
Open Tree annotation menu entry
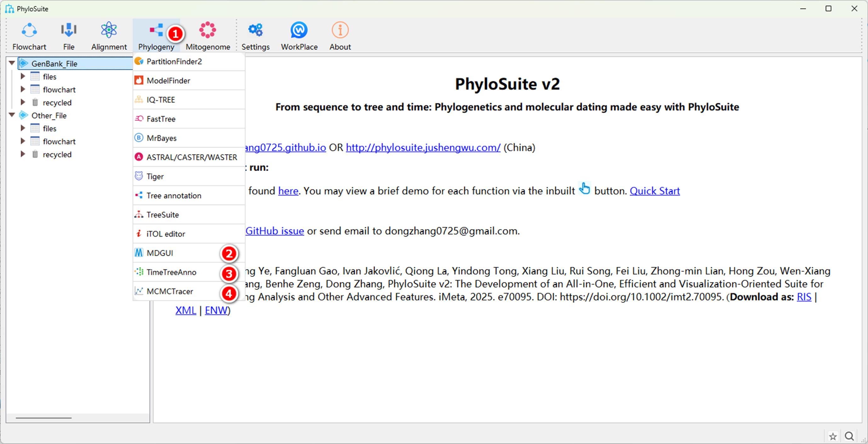click(189, 196)
